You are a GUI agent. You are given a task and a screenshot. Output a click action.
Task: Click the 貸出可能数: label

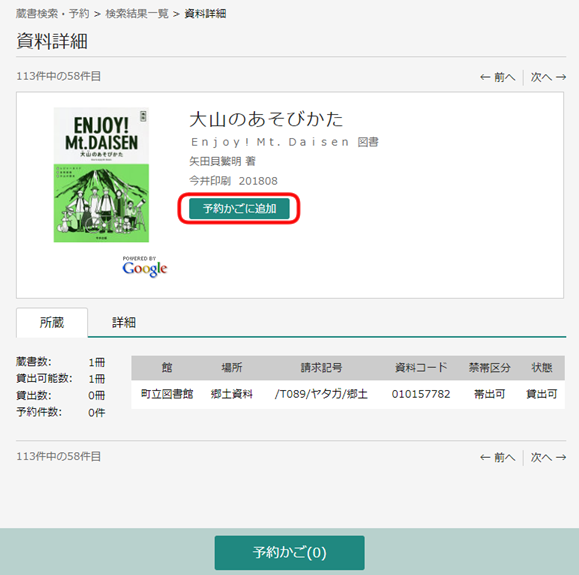[x=44, y=379]
